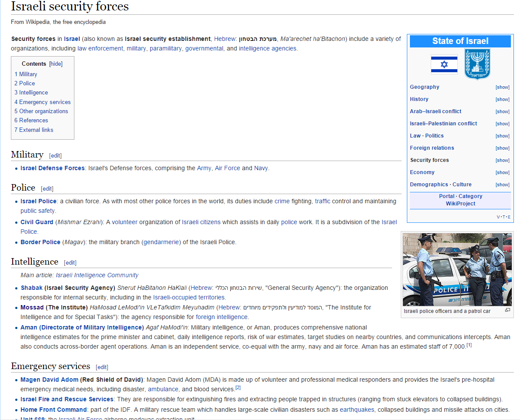Click the Israel emblem menorah icon
This screenshot has width=520, height=420.
click(477, 64)
